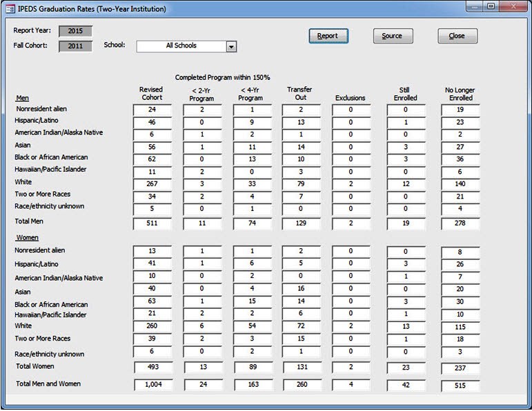
Task: Maximize the IPEDS Graduation Rates window
Action: pyautogui.click(x=491, y=6)
